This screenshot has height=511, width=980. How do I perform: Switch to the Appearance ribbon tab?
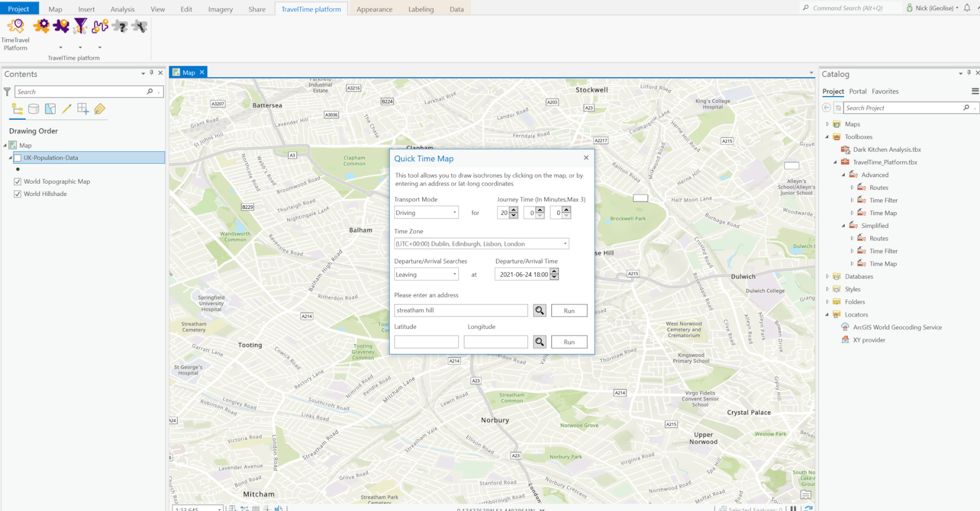click(x=374, y=9)
